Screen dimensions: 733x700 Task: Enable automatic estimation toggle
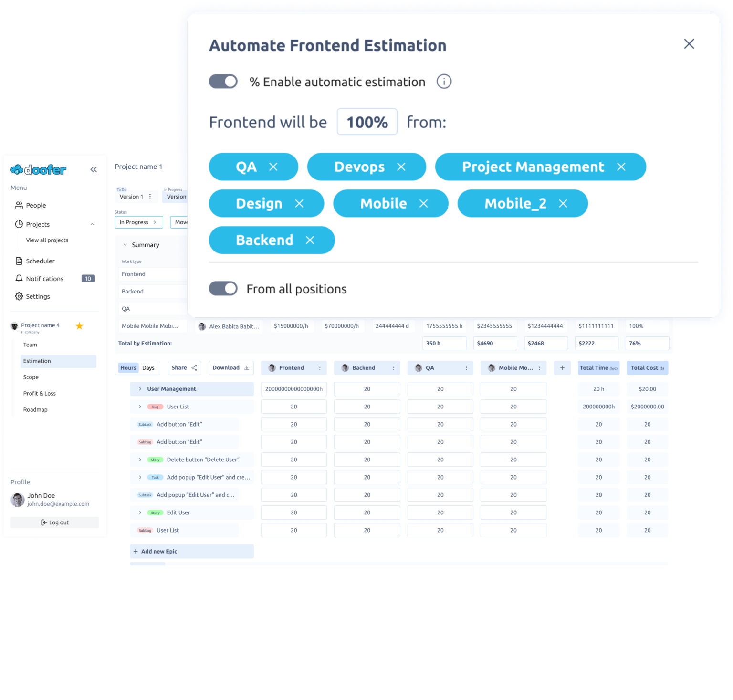coord(223,81)
